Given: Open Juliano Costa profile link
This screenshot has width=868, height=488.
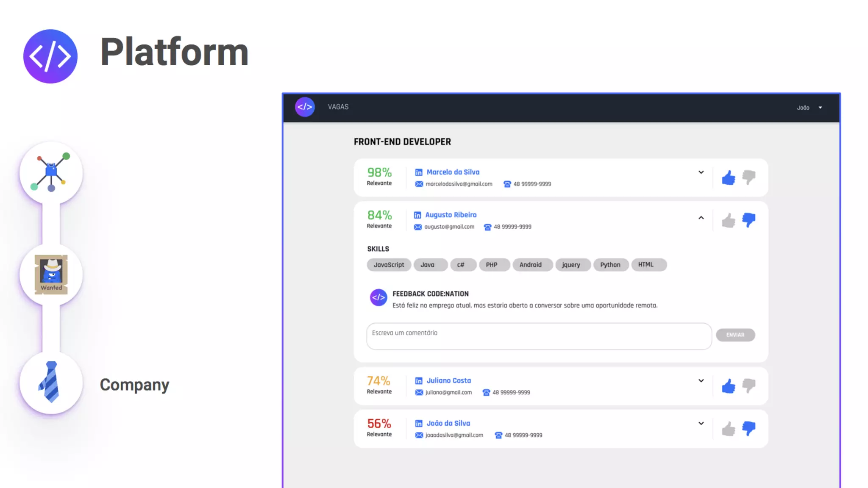Looking at the screenshot, I should pos(448,380).
